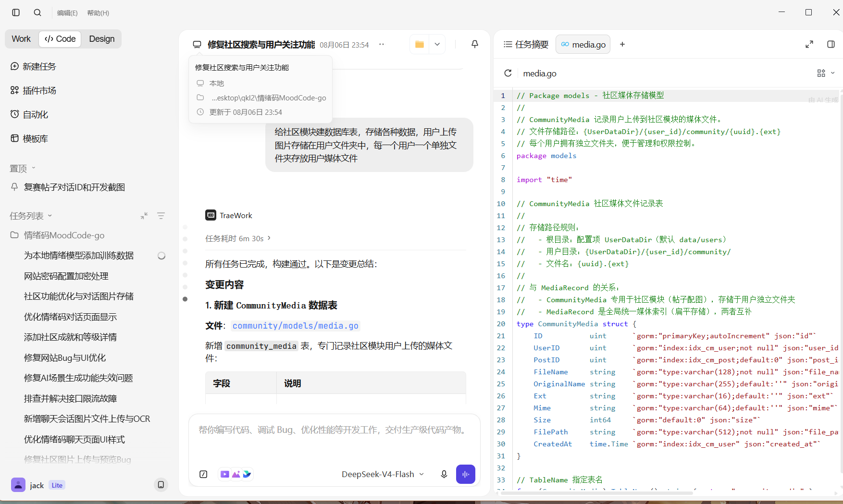Click the image generation mountain icon
843x504 pixels.
(x=236, y=474)
